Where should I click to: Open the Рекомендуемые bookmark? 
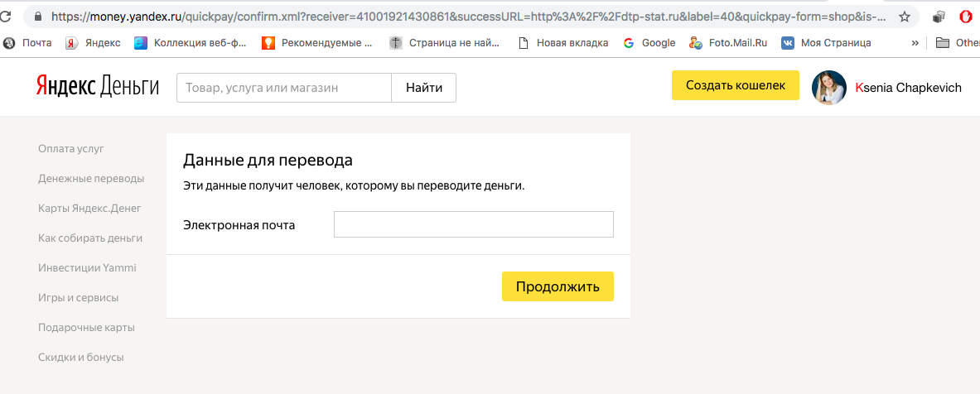tap(317, 43)
